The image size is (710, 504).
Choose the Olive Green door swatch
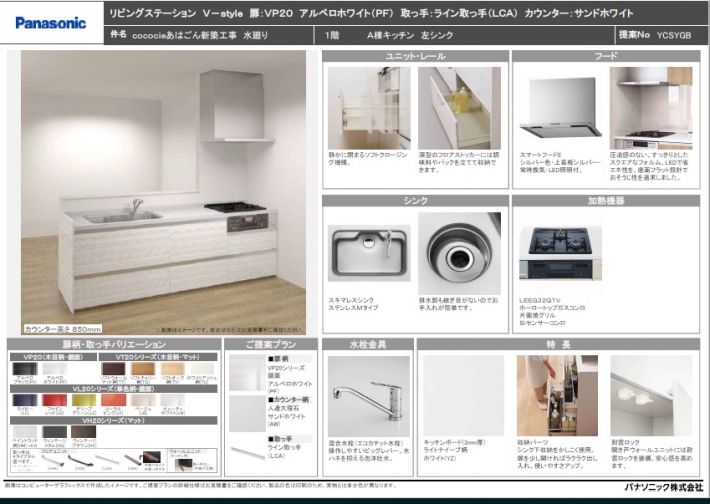85,400
